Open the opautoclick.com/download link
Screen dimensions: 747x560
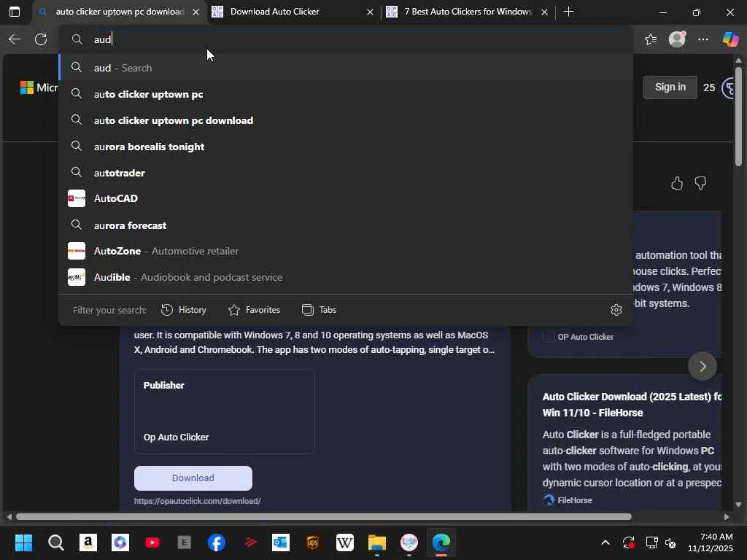pyautogui.click(x=197, y=501)
